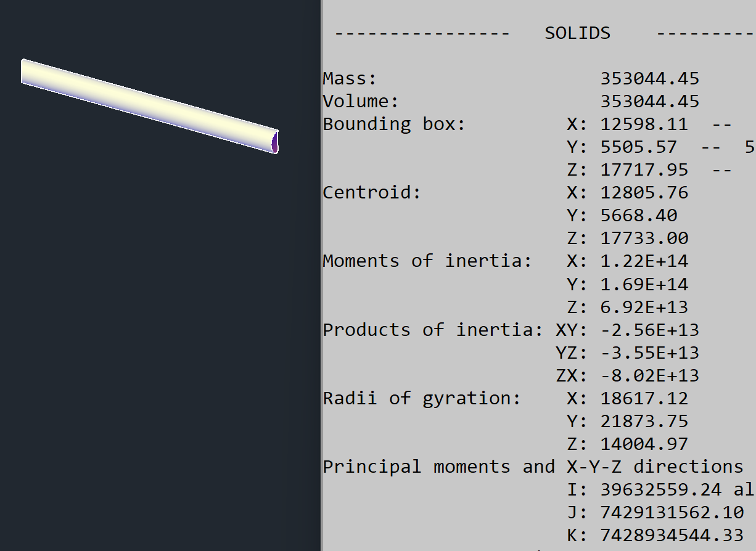756x551 pixels.
Task: Click the divider between viewport and text window
Action: coord(321,275)
